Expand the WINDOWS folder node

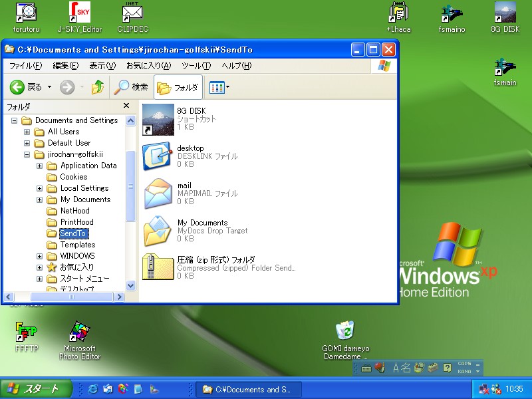coord(40,256)
